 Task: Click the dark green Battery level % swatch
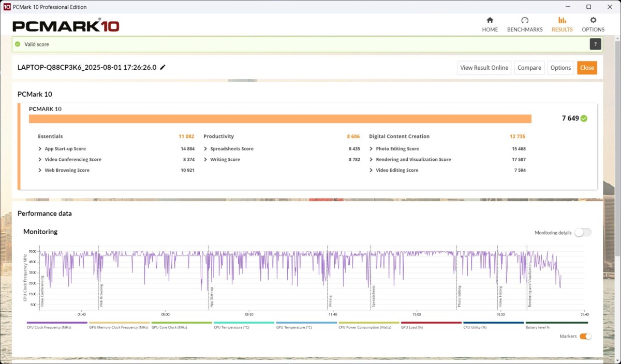click(556, 323)
